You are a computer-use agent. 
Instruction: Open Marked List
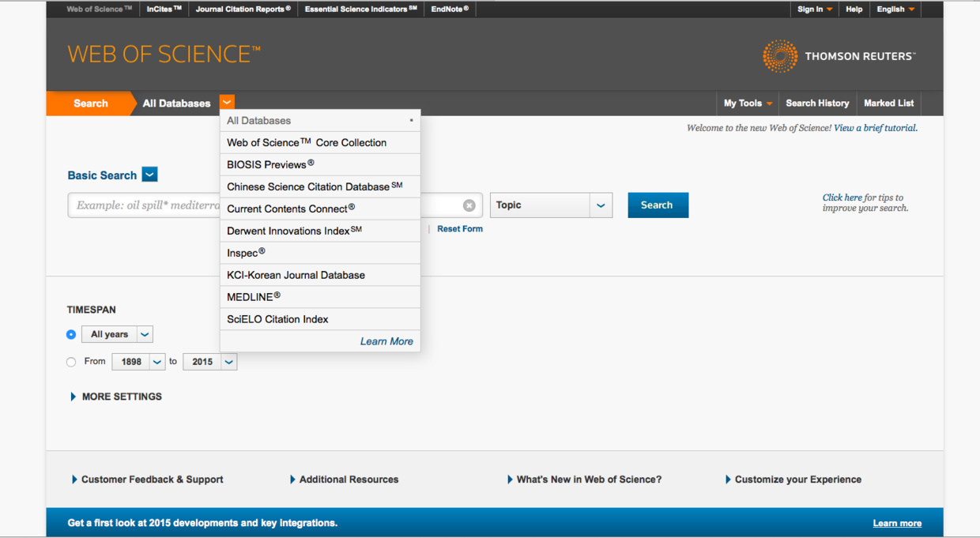(889, 103)
